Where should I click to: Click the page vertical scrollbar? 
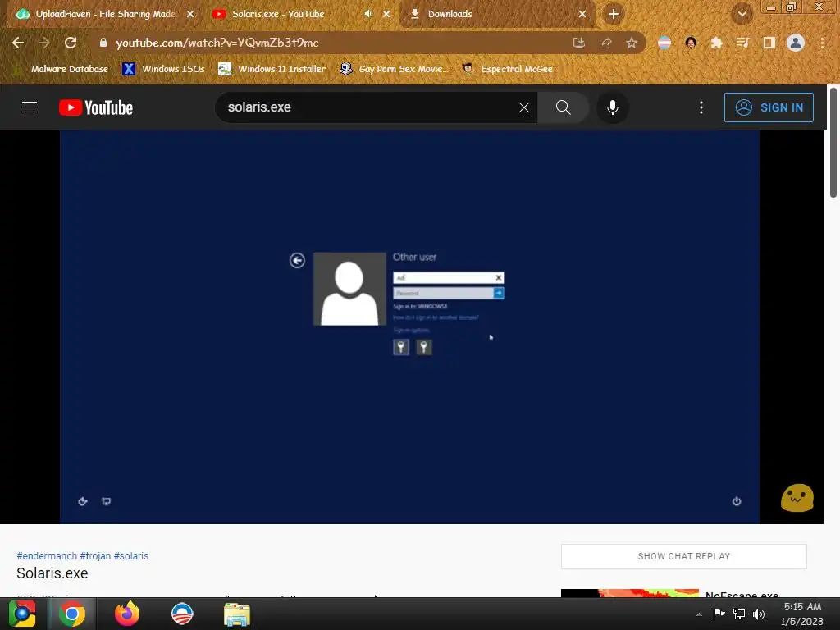[833, 143]
